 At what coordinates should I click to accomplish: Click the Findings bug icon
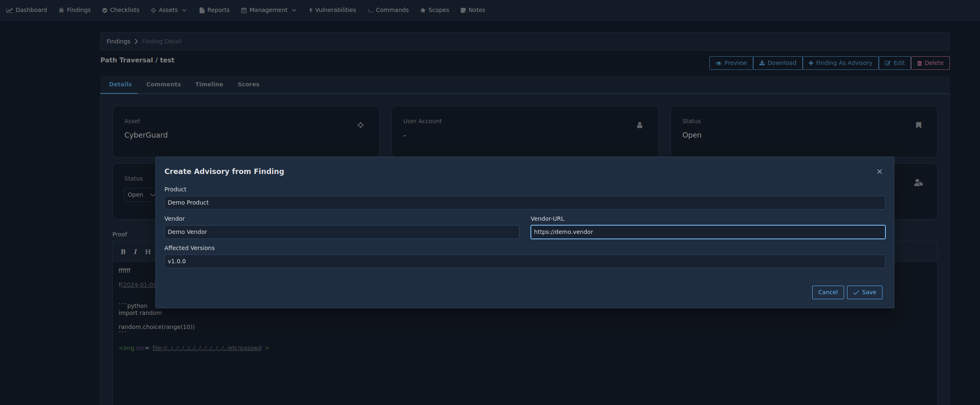point(61,10)
